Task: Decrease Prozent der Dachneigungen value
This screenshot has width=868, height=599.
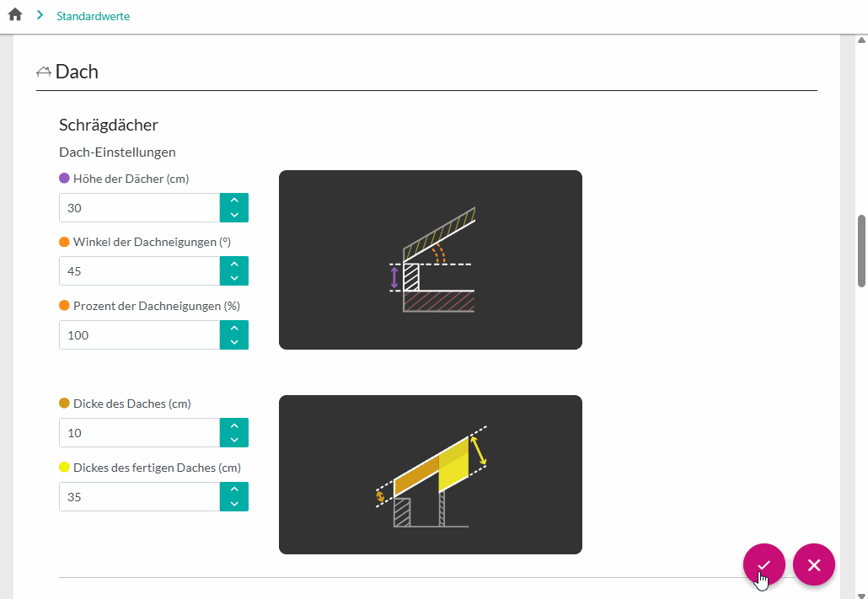Action: click(x=234, y=342)
